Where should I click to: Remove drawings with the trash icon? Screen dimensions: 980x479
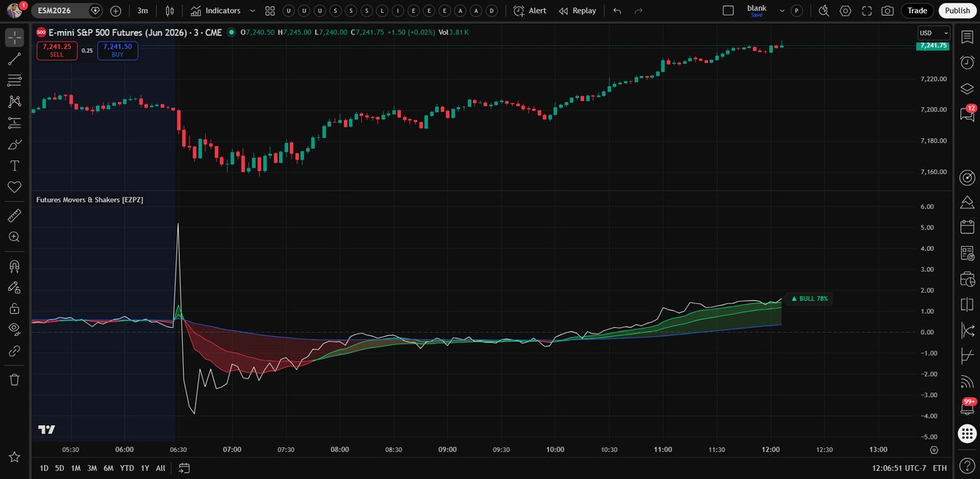click(x=14, y=379)
